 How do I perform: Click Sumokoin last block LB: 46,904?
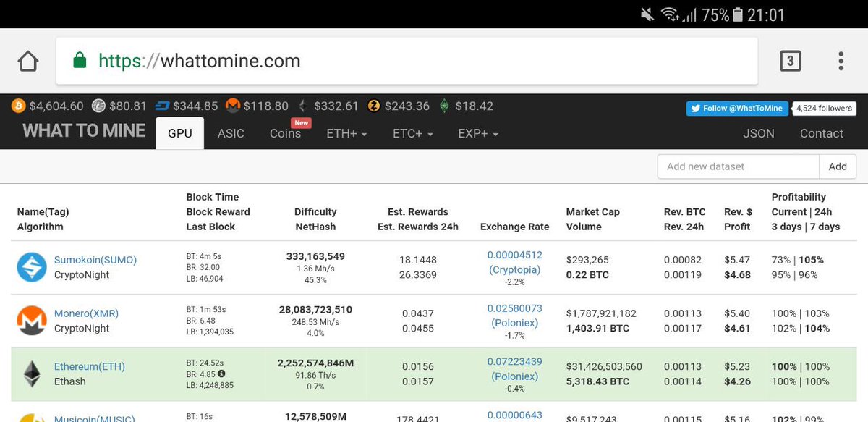205,279
